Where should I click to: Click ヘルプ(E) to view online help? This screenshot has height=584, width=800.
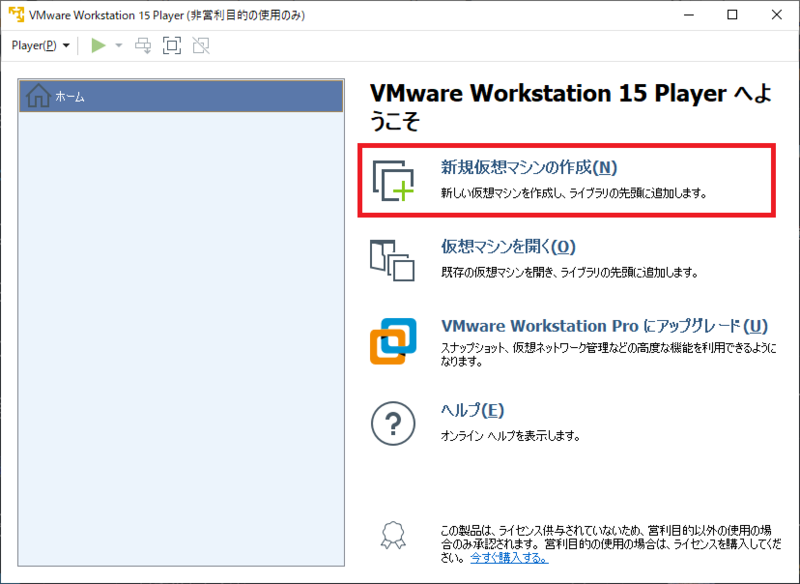coord(470,410)
